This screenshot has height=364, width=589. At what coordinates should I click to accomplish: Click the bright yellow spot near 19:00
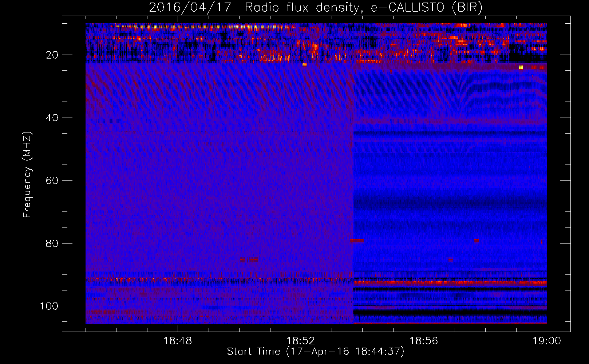pyautogui.click(x=521, y=67)
